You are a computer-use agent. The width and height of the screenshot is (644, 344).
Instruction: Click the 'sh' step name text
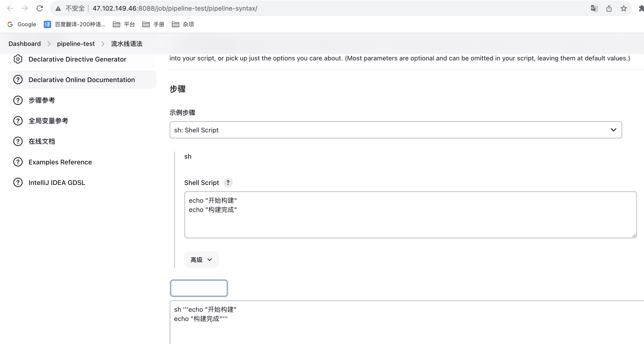188,156
